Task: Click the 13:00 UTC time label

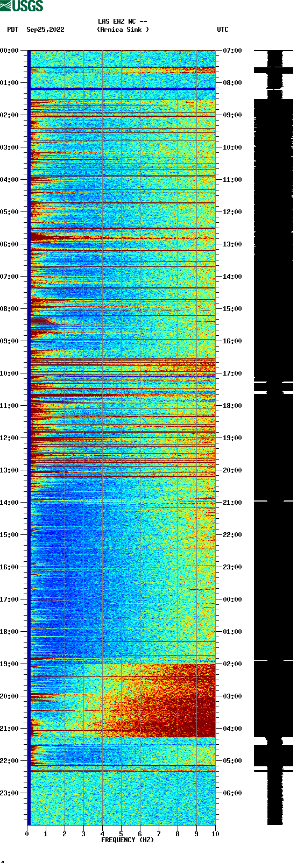Action: point(232,244)
